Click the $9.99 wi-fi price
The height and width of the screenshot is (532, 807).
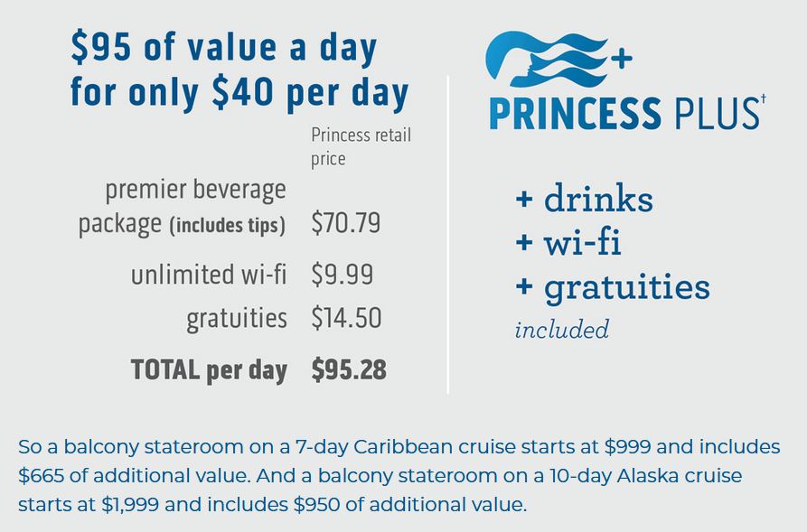[343, 275]
